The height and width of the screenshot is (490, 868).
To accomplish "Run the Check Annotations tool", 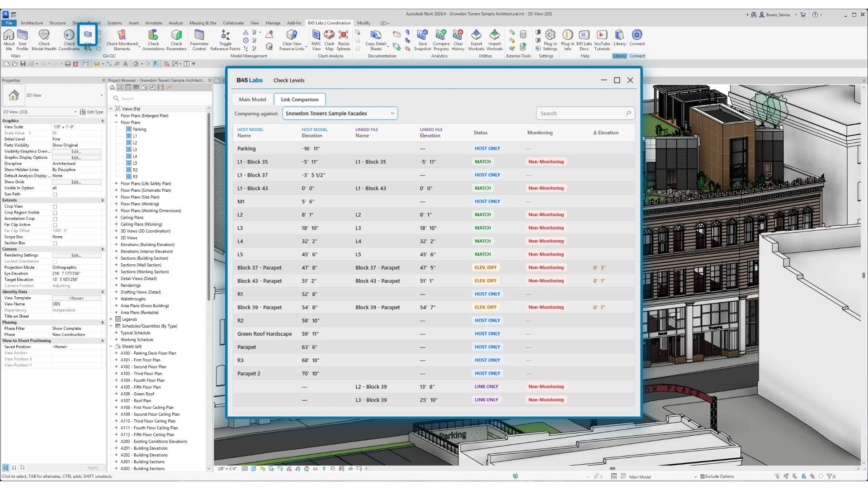I will click(153, 40).
